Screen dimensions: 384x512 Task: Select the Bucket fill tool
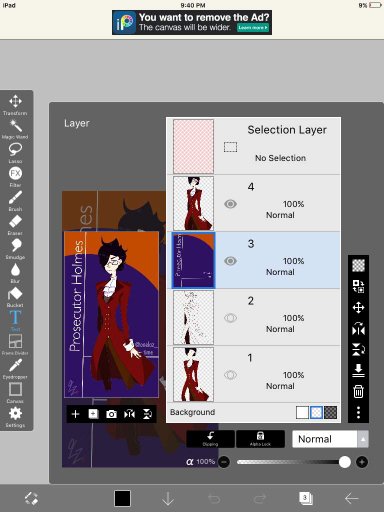point(15,297)
